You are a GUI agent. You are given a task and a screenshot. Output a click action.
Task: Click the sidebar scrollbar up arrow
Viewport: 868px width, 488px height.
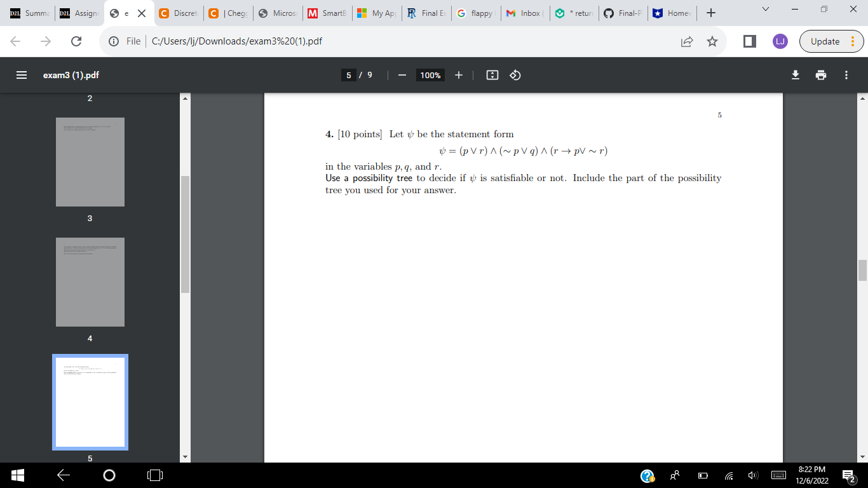186,98
